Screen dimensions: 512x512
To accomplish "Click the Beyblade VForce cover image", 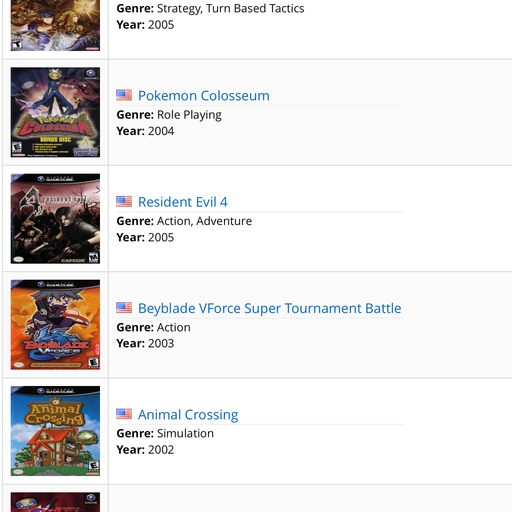I will tap(55, 325).
